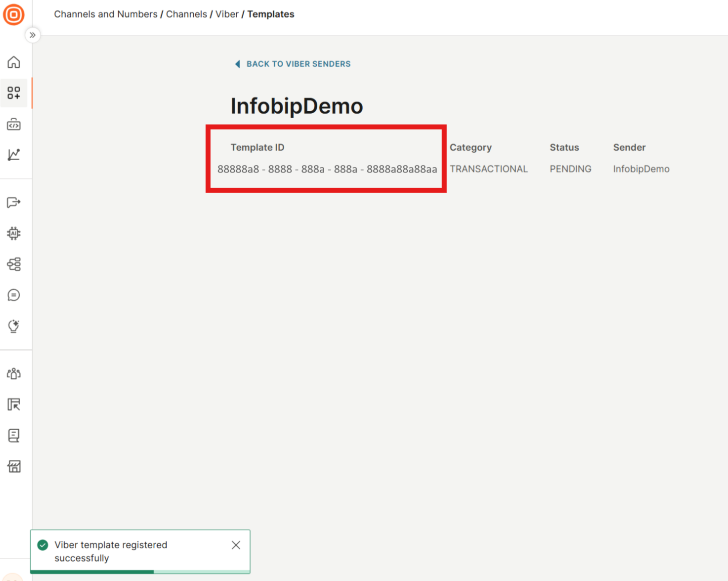Screen dimensions: 728x581
Task: Open the document book sidebar icon
Action: [14, 435]
